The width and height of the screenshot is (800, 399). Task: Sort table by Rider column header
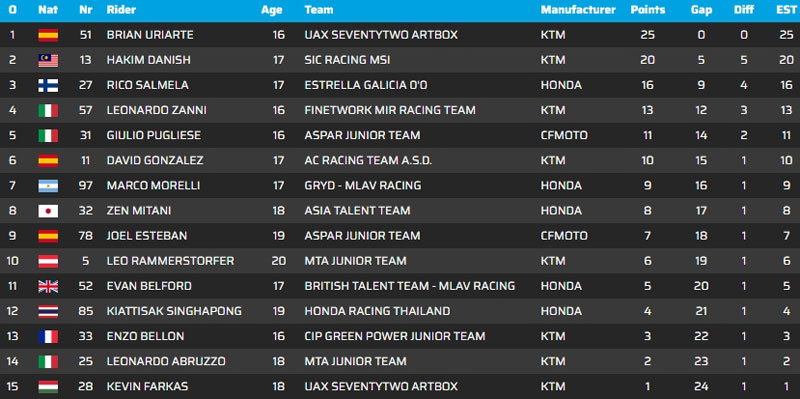pyautogui.click(x=121, y=10)
